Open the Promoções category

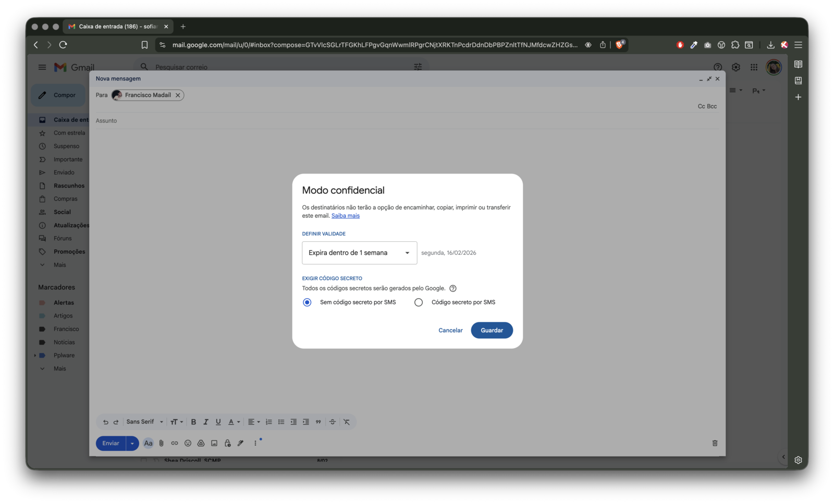pyautogui.click(x=69, y=252)
